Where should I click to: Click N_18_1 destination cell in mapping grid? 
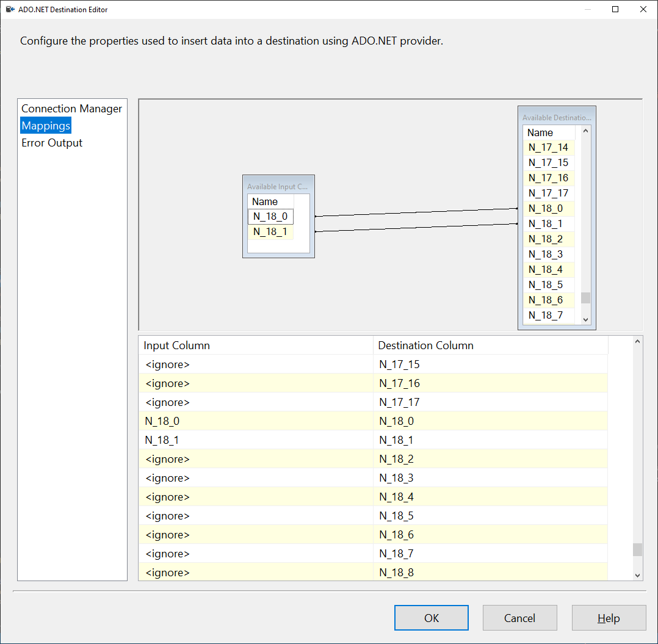pos(491,440)
